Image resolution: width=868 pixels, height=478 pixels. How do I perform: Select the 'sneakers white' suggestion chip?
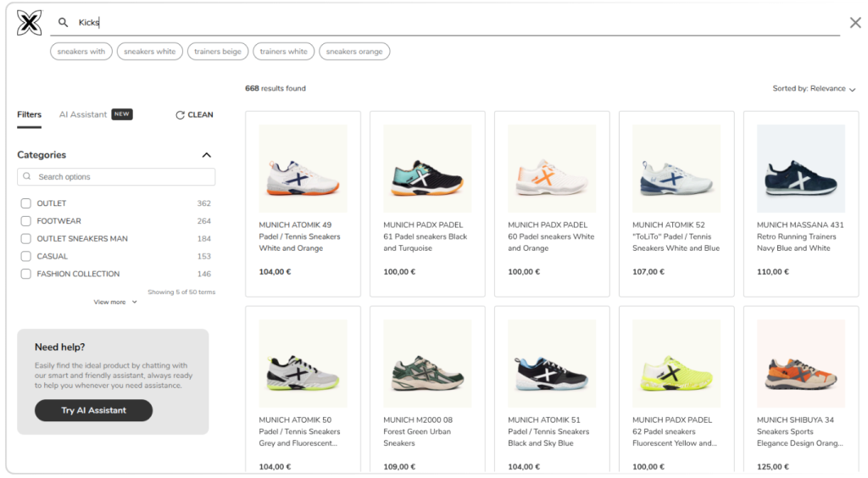pos(149,52)
